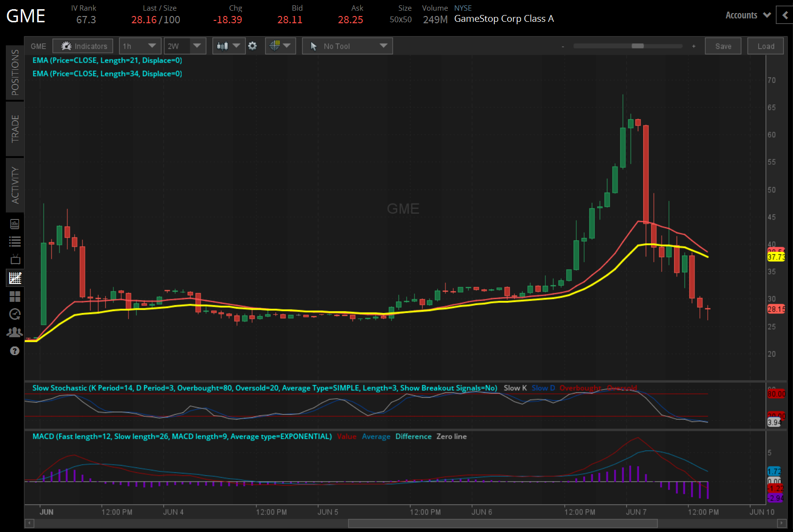Click the JUN 6 date label
Image resolution: width=793 pixels, height=532 pixels.
pos(482,512)
